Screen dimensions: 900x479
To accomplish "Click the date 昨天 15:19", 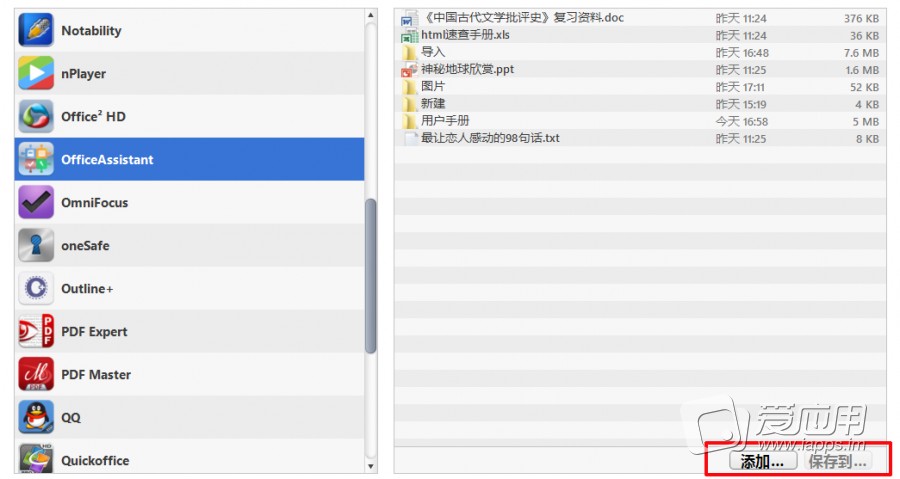I will [x=741, y=104].
